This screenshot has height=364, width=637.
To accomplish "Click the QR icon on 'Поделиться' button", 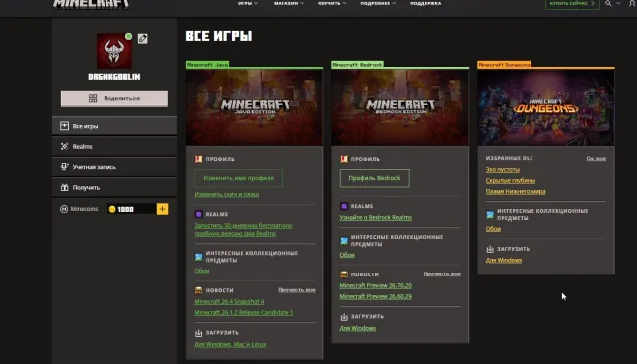I will (93, 98).
